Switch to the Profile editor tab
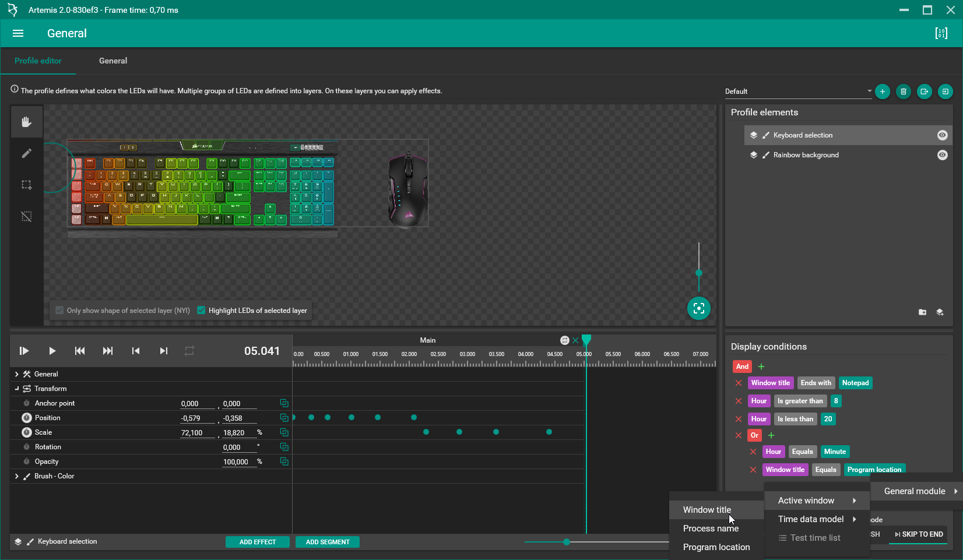 coord(38,61)
